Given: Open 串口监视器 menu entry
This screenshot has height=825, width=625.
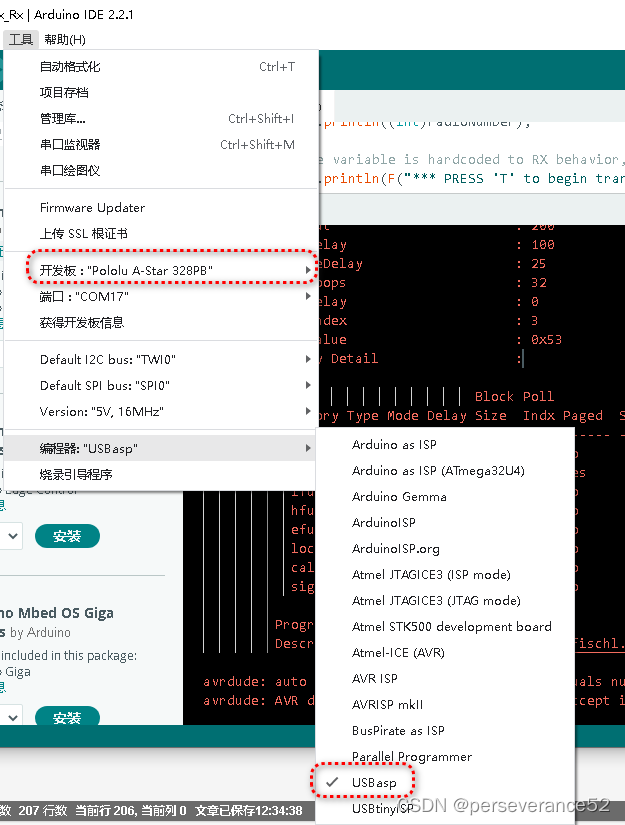Looking at the screenshot, I should click(x=161, y=145).
